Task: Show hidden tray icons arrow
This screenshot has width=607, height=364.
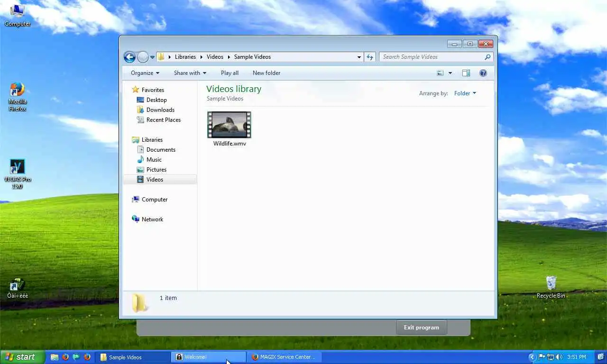Action: point(532,357)
